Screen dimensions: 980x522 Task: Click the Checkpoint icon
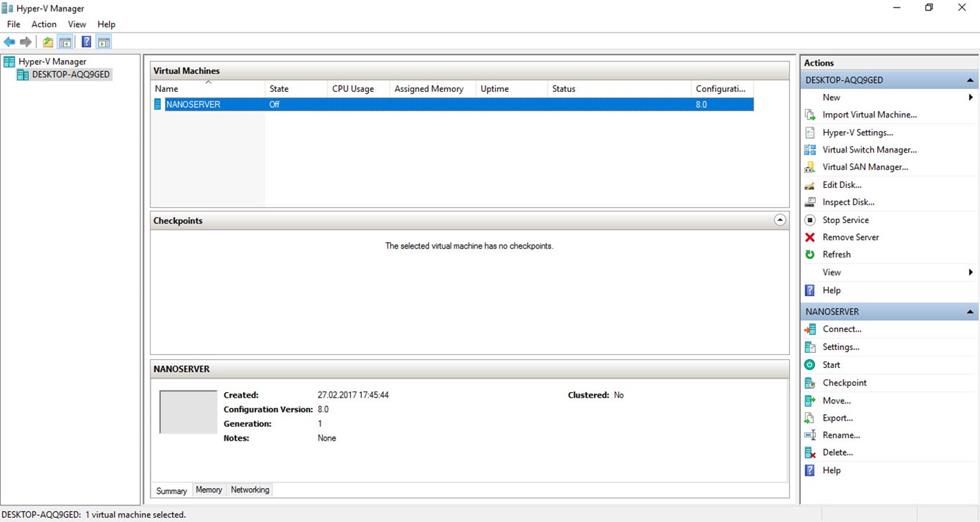[x=810, y=383]
